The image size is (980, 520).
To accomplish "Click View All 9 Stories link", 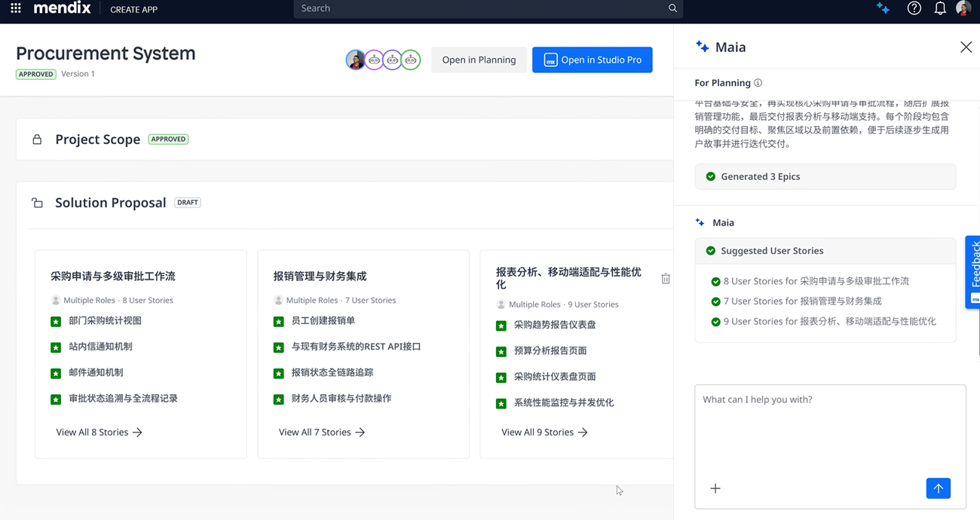I will point(544,433).
